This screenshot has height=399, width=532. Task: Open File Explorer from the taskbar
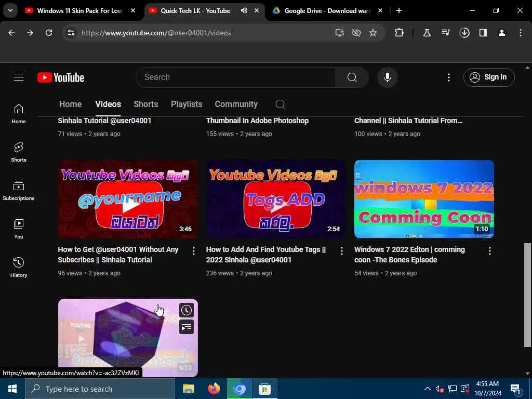[x=188, y=389]
